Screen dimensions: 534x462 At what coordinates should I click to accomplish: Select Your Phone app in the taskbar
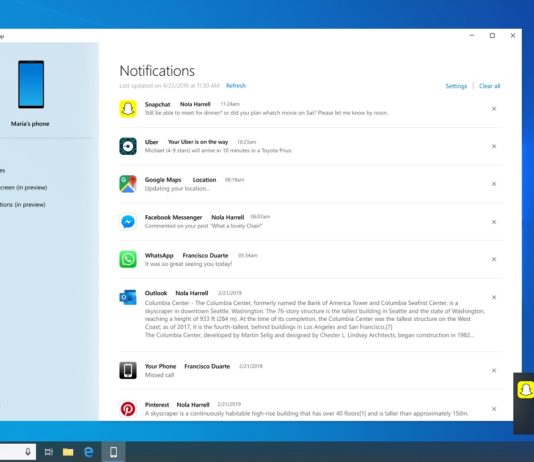click(113, 452)
